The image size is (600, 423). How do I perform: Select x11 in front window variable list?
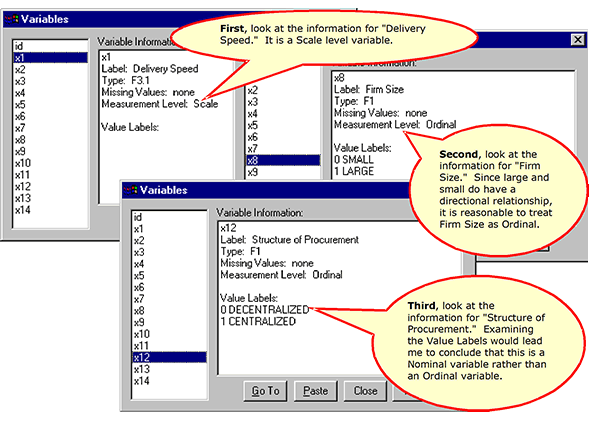(x=169, y=346)
